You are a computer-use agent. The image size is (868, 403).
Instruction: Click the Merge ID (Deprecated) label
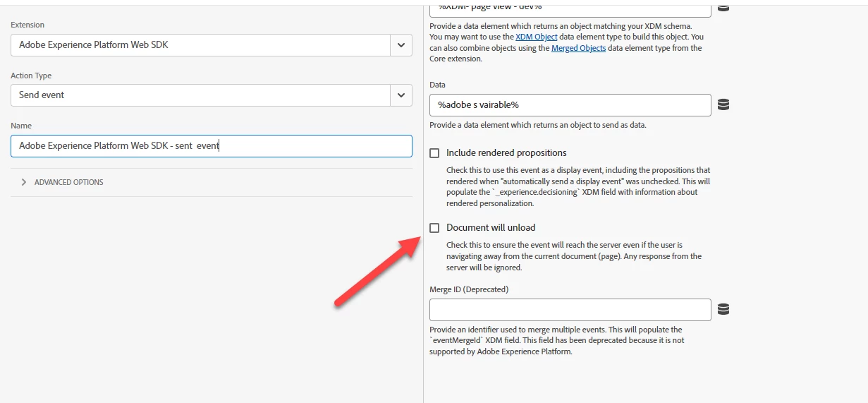[469, 289]
